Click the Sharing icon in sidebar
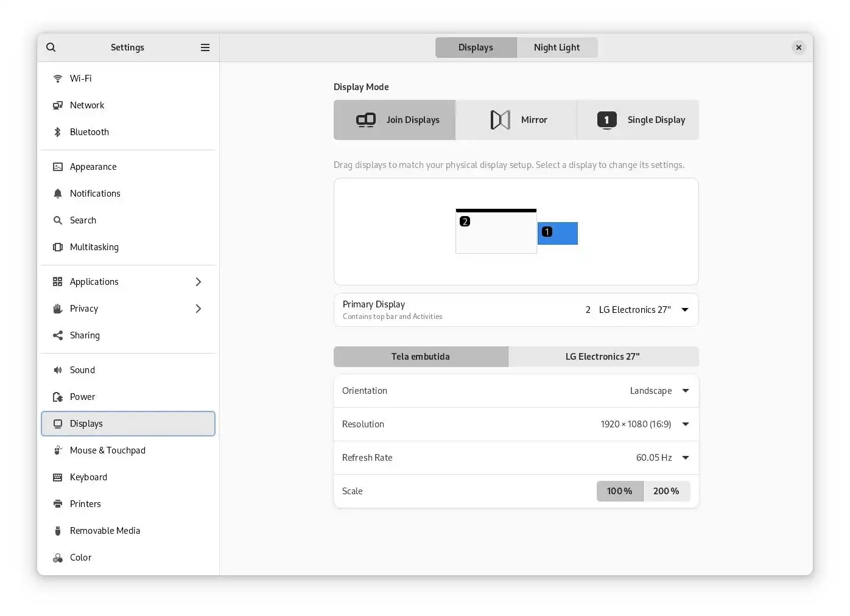Screen dimensions: 850x616 point(58,335)
